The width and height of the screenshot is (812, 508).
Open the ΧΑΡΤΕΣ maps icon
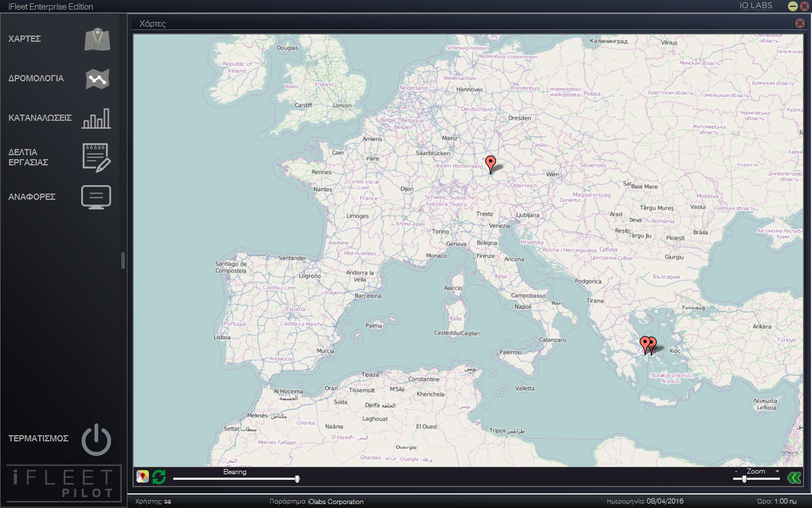(98, 40)
